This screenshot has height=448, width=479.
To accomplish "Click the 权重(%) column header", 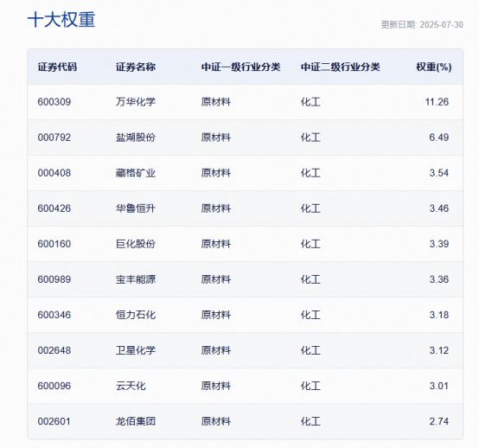I will click(x=434, y=67).
